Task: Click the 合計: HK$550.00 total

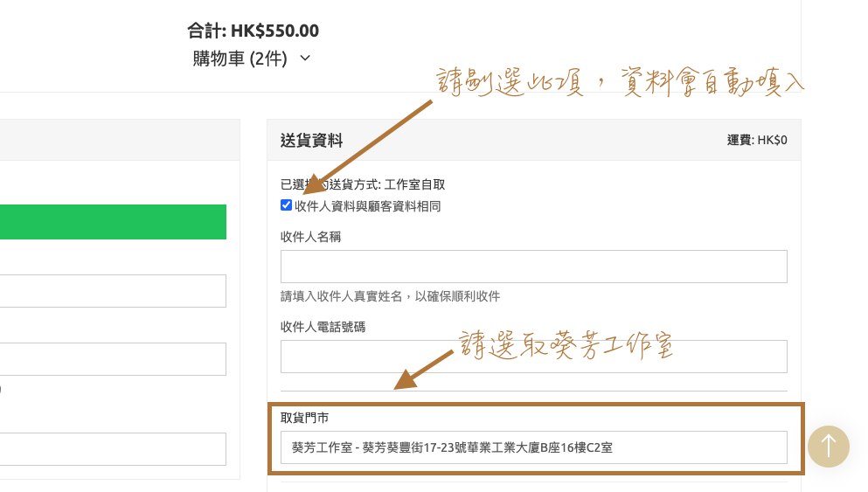Action: [253, 31]
